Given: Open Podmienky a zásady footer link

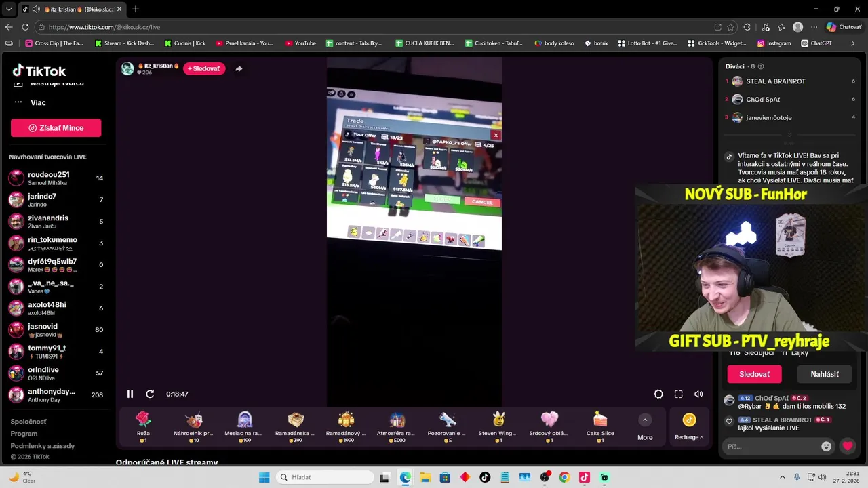Looking at the screenshot, I should (x=43, y=446).
